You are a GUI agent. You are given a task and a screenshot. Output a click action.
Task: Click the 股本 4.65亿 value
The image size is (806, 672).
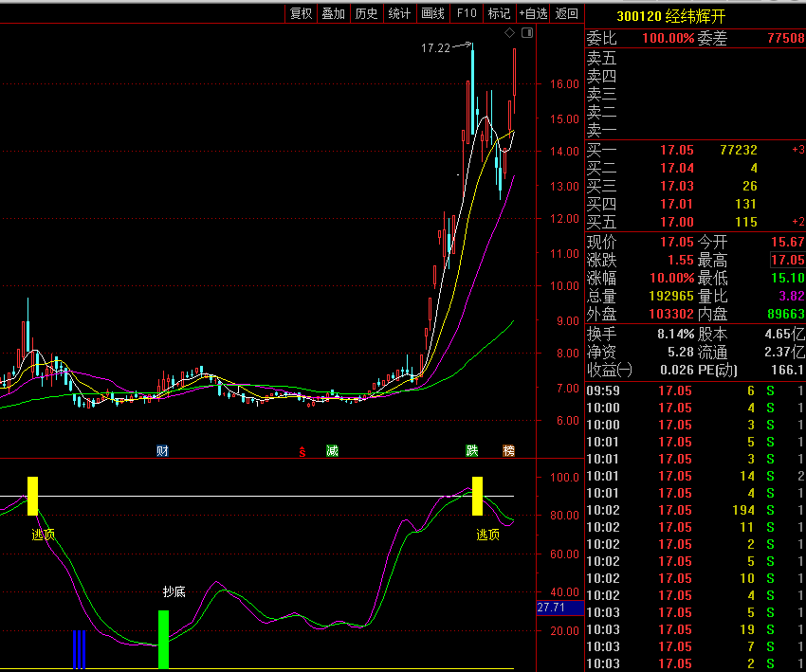[785, 334]
